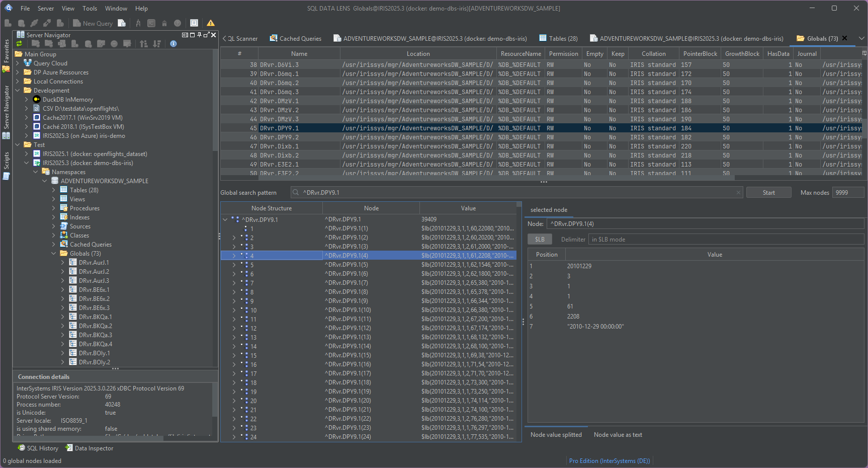Click the Start button for global search
The image size is (868, 468).
[769, 193]
